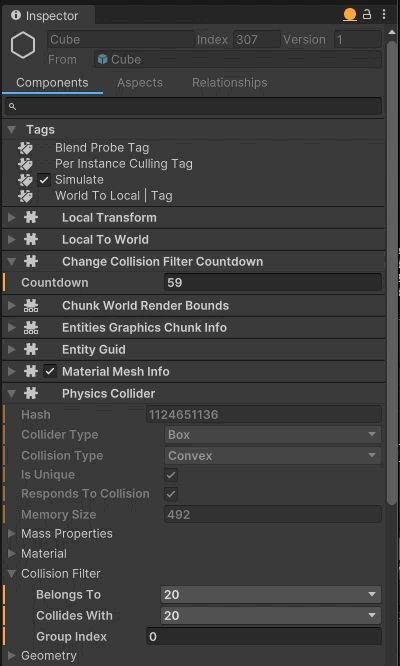Click the Chunk World Render Bounds icon
This screenshot has width=400, height=666.
click(x=31, y=306)
